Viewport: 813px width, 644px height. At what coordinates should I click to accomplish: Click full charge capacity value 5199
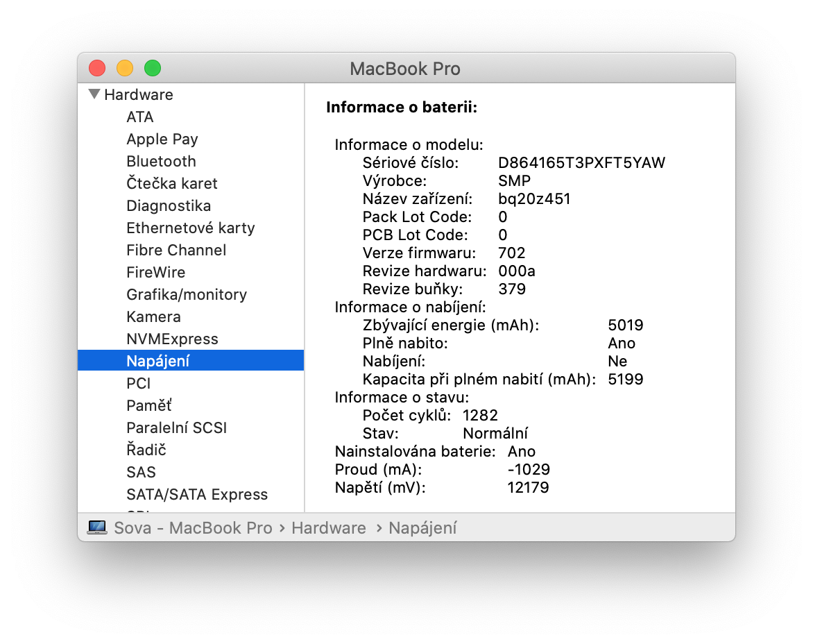[625, 379]
